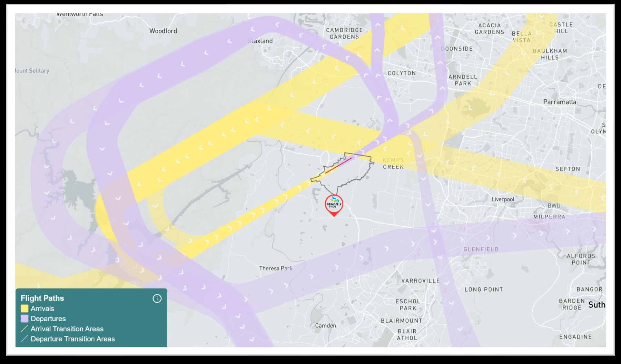Click the Bella Vista map label

[x=521, y=37]
